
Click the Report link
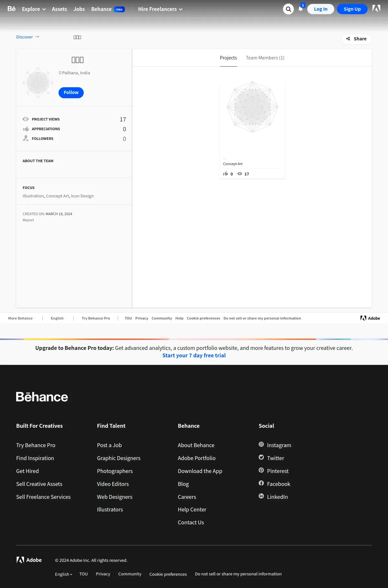point(28,220)
